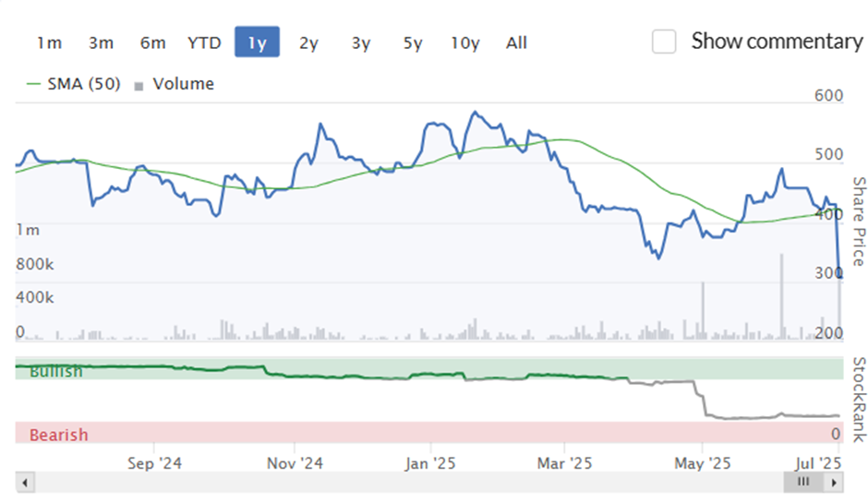Toggle the SMA (50) legend item

point(74,84)
